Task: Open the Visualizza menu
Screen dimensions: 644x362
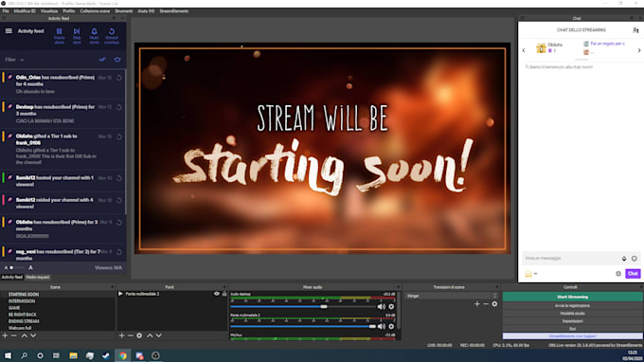Action: [x=49, y=11]
